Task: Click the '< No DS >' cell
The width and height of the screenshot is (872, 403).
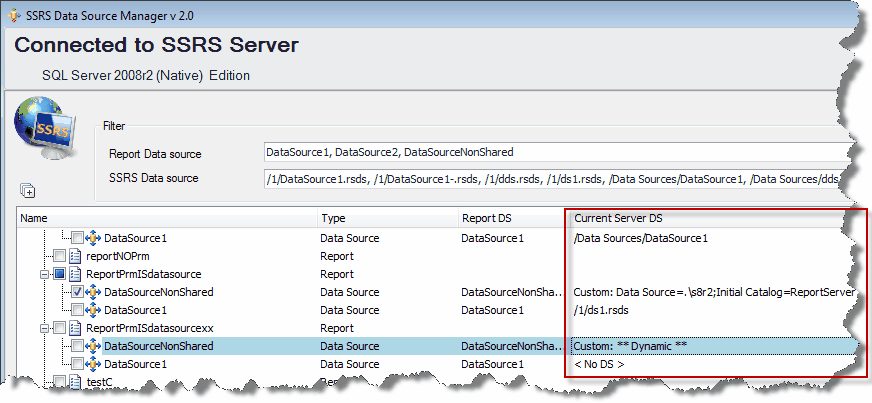Action: pyautogui.click(x=599, y=364)
